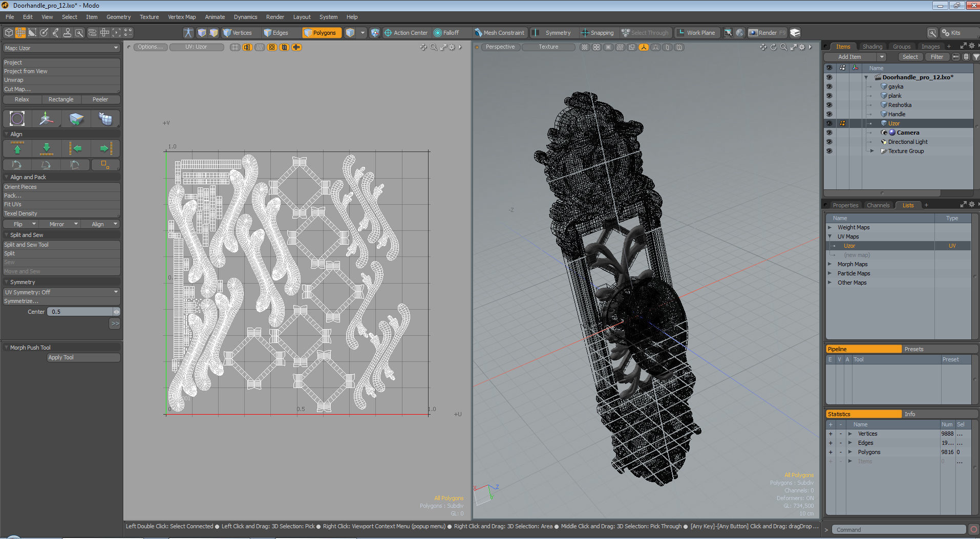Collapse the Align and Pack section
980x539 pixels.
(x=7, y=177)
